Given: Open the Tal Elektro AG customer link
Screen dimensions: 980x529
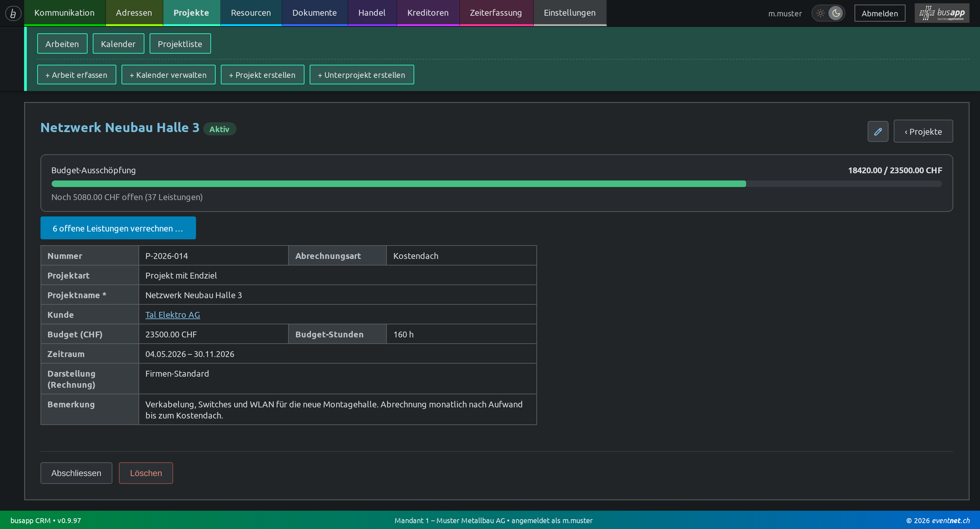Looking at the screenshot, I should click(x=172, y=315).
